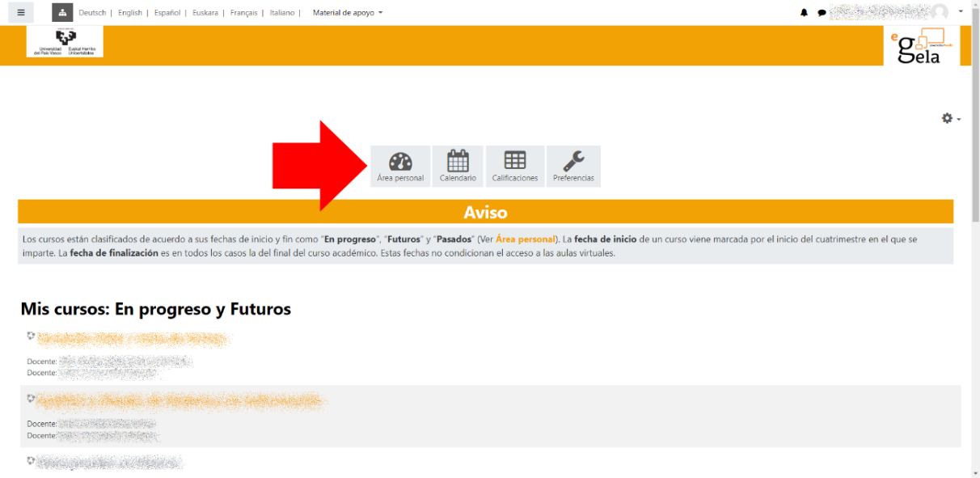The width and height of the screenshot is (980, 478).
Task: Follow the orange Área personal link in notice
Action: point(525,239)
